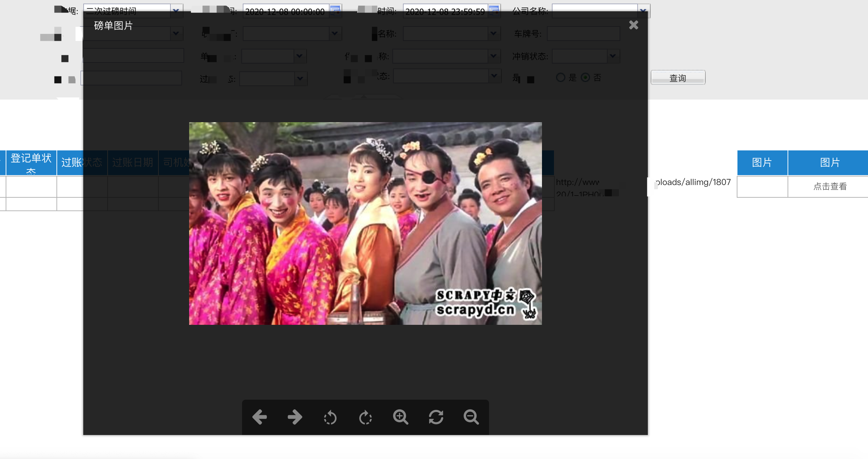Go to the previous image in viewer

(x=259, y=417)
